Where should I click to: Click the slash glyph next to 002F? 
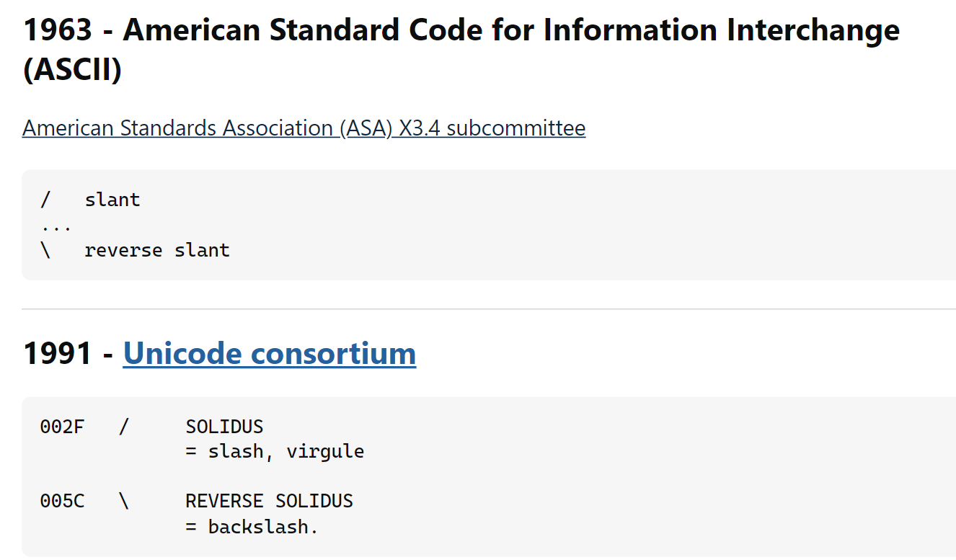[124, 427]
